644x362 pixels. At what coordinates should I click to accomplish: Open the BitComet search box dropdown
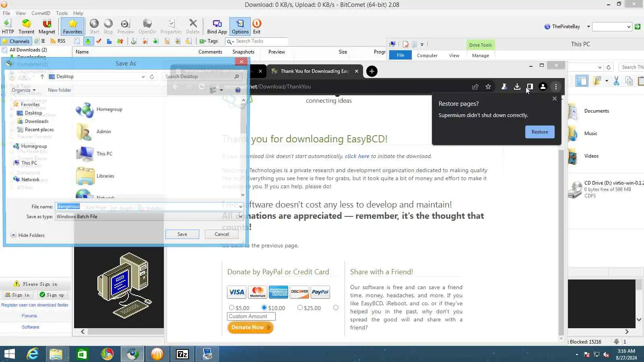[x=629, y=27]
